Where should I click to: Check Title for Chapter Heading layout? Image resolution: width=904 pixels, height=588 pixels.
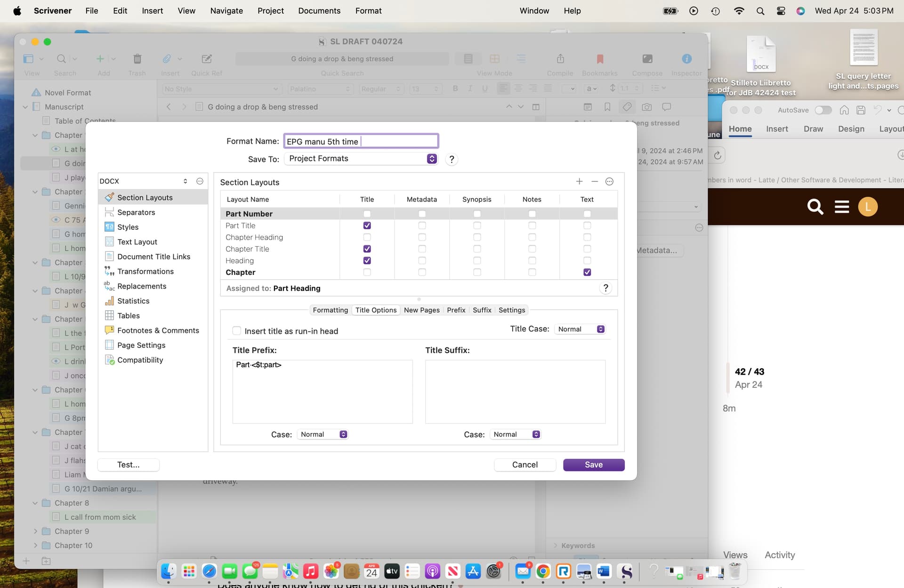tap(367, 237)
